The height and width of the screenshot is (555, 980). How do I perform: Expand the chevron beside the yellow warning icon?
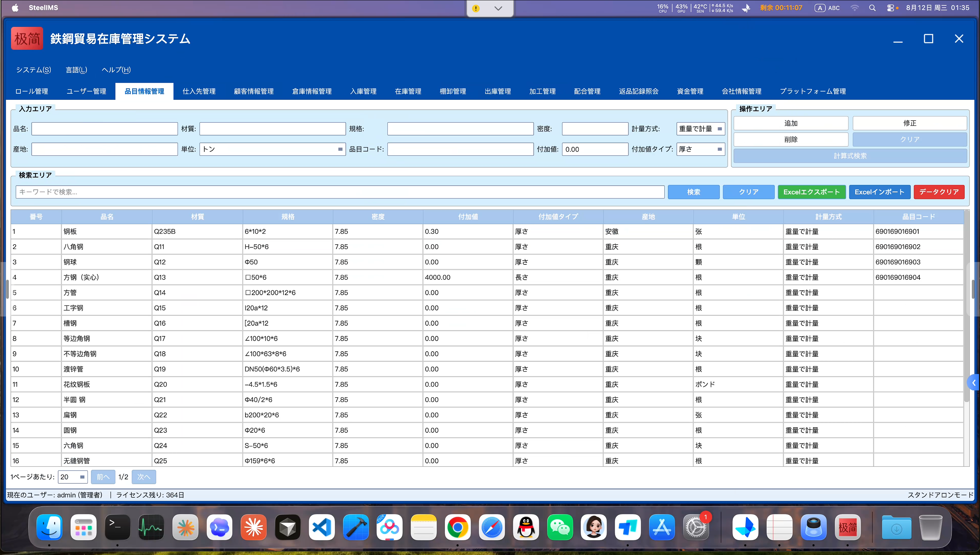(x=498, y=8)
